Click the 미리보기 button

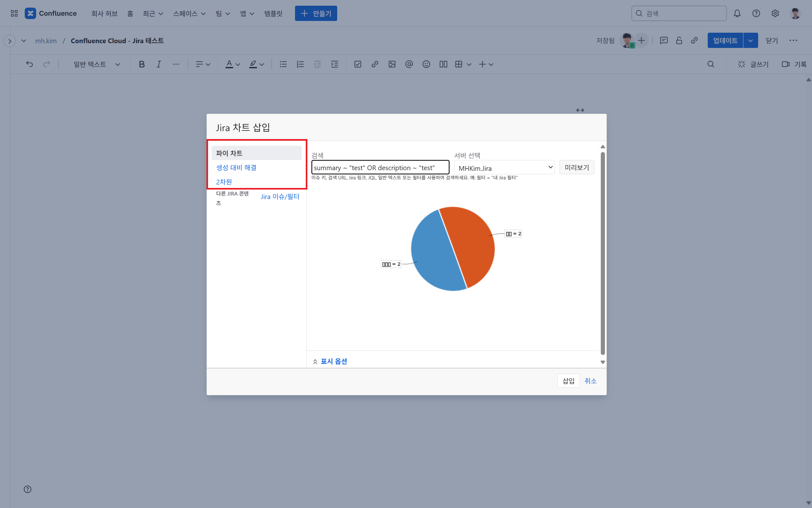tap(577, 167)
